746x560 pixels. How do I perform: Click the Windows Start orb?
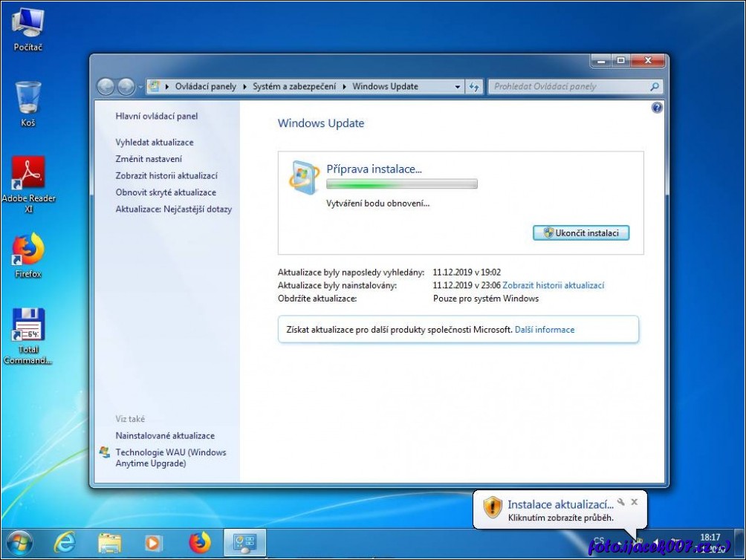[19, 543]
